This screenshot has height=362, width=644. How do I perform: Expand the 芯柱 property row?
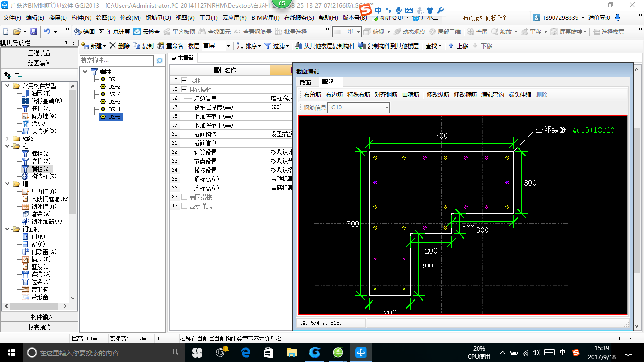[x=184, y=81]
